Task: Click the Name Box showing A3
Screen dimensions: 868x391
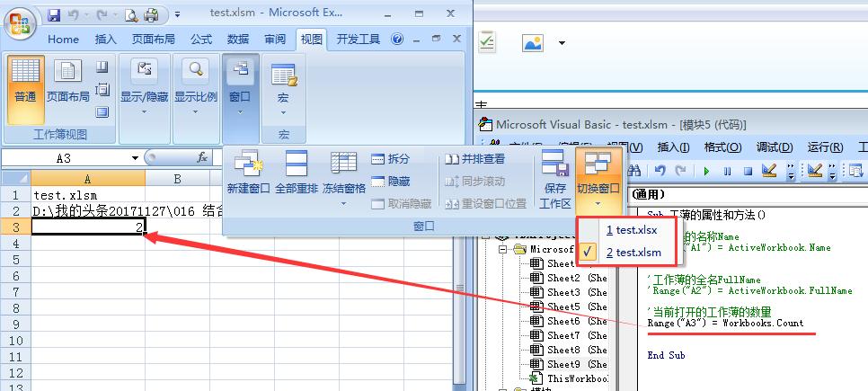Action: point(64,158)
